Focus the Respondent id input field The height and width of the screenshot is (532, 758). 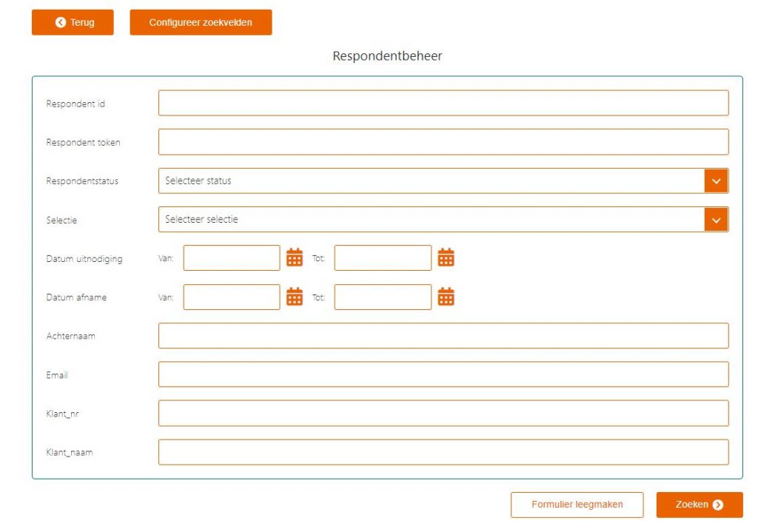pyautogui.click(x=443, y=103)
